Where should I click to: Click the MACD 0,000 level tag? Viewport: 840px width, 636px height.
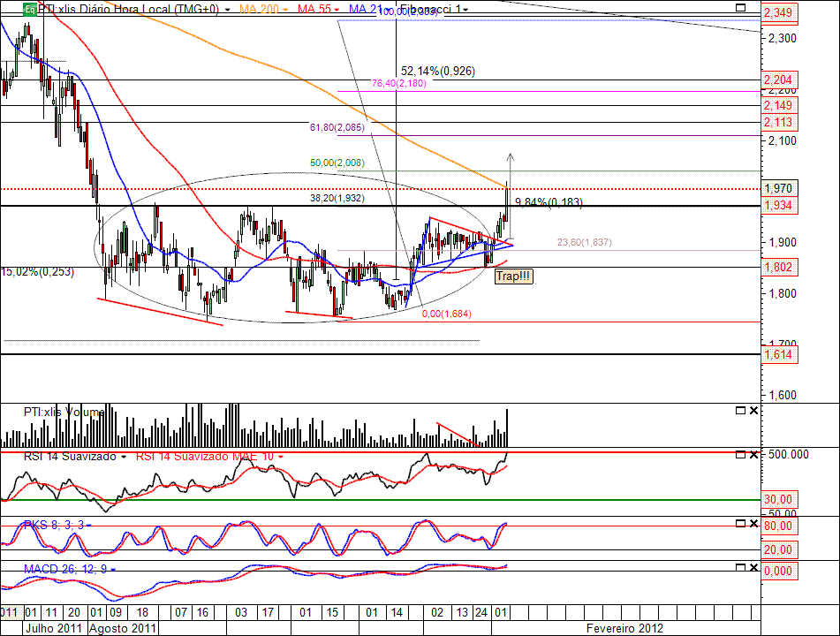coord(779,571)
